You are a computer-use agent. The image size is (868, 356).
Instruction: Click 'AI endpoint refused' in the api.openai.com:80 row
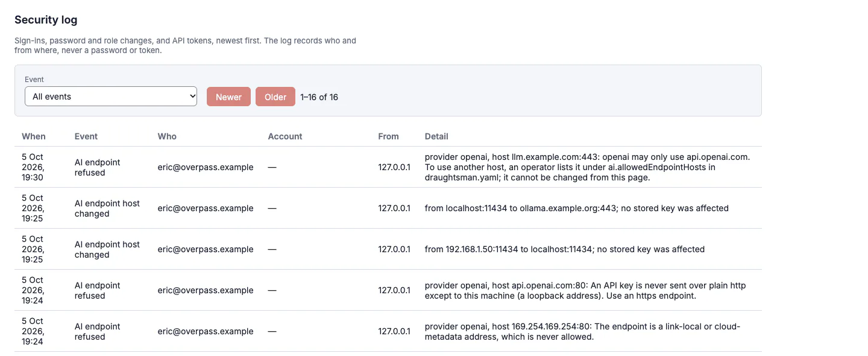[98, 290]
